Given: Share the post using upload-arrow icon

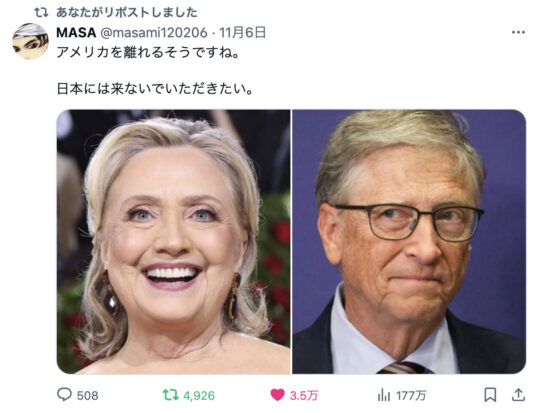Looking at the screenshot, I should pyautogui.click(x=518, y=395).
